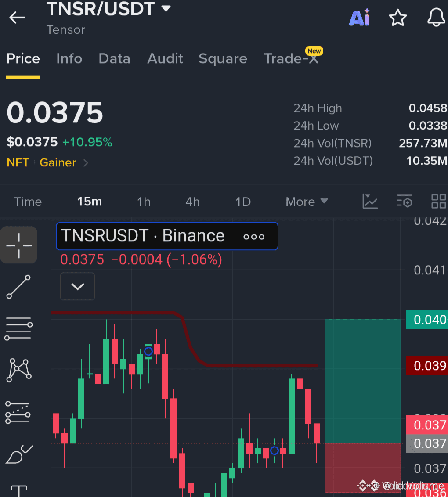Click the dark red 0.039 indicator label

pyautogui.click(x=427, y=366)
